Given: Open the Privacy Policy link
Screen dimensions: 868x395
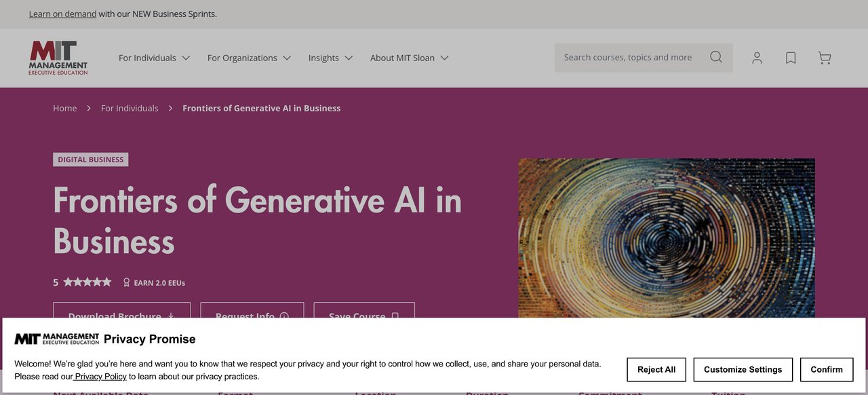Looking at the screenshot, I should [x=100, y=376].
